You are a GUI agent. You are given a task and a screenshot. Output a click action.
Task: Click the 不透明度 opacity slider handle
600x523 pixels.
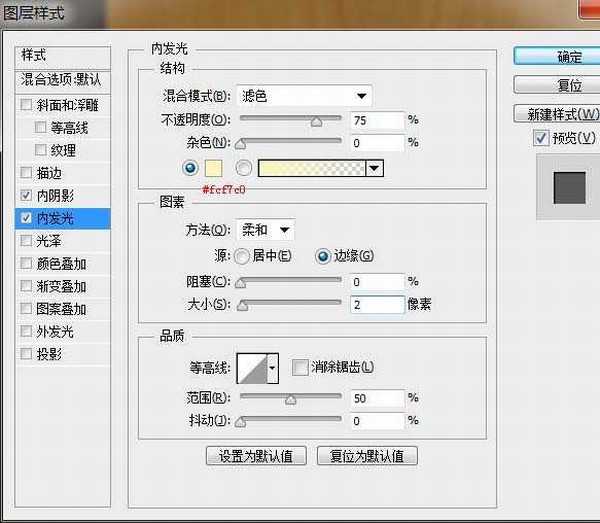(317, 122)
